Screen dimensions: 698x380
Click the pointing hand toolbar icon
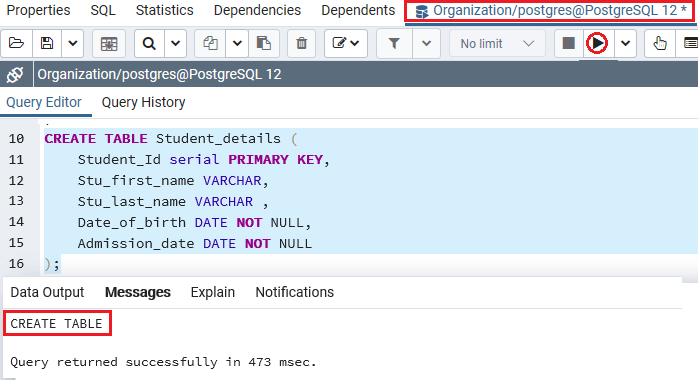point(660,44)
